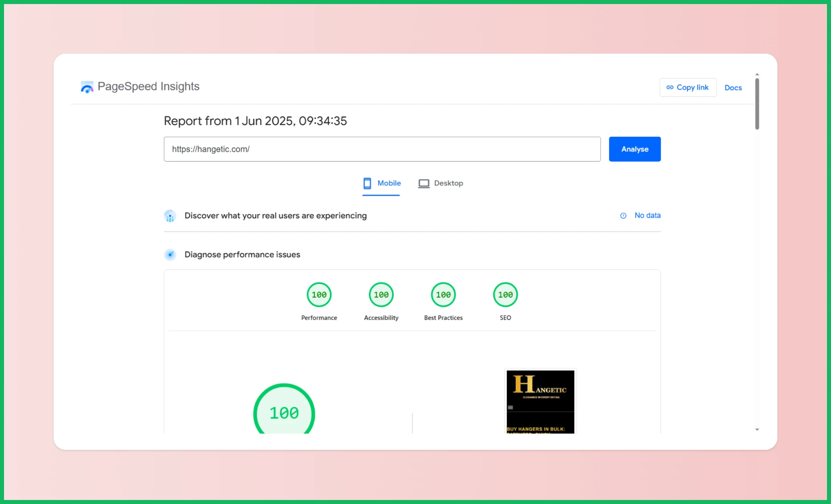Click the real users experience icon
This screenshot has width=831, height=504.
[170, 216]
